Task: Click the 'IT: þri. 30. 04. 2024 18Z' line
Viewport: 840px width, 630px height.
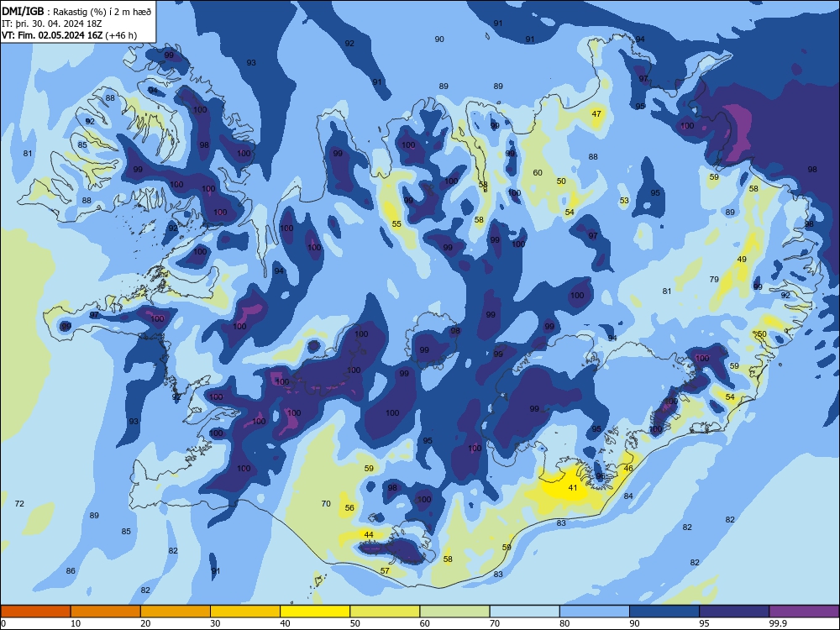Action: click(51, 24)
